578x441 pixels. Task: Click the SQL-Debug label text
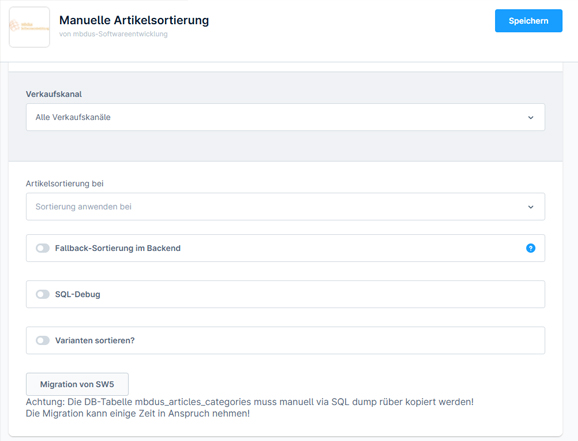(77, 294)
